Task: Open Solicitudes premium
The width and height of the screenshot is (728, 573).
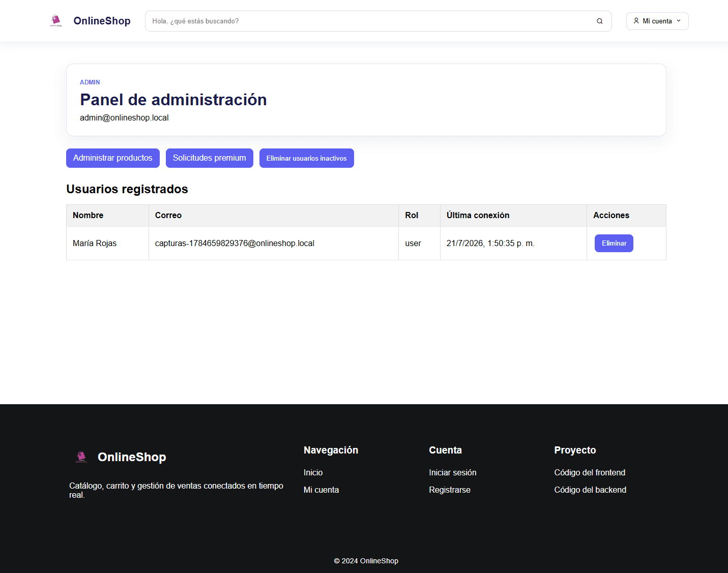Action: pyautogui.click(x=210, y=158)
